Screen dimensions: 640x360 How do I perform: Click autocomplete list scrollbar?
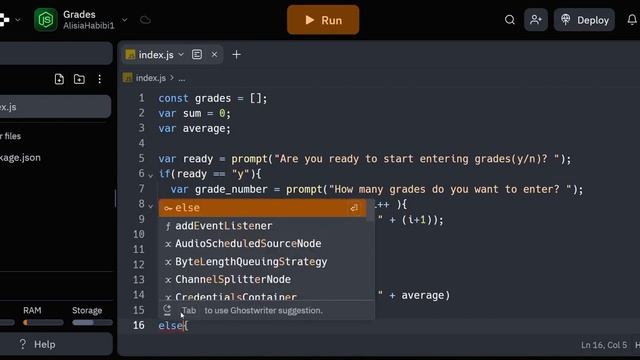point(371,210)
